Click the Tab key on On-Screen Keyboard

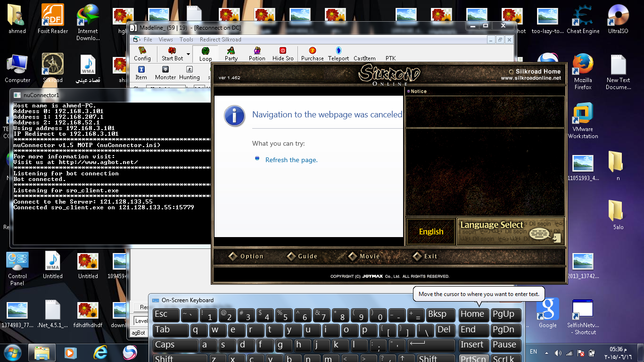[x=170, y=330]
